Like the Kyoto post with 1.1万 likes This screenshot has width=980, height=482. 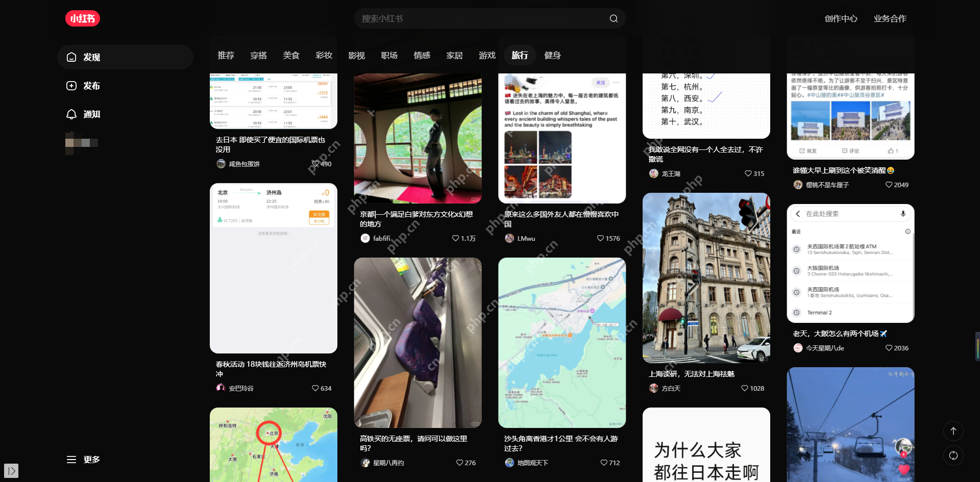coord(456,238)
